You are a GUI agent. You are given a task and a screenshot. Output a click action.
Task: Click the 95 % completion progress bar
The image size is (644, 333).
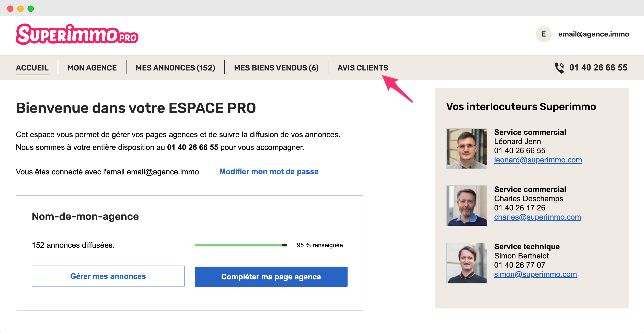pyautogui.click(x=240, y=245)
